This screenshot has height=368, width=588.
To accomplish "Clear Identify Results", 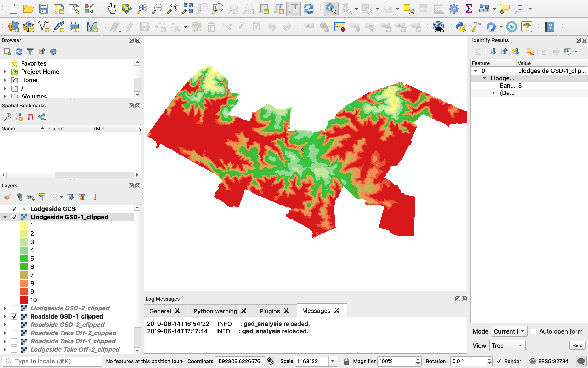I will click(x=530, y=52).
